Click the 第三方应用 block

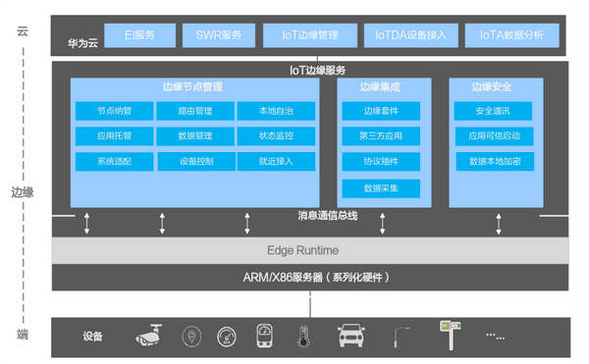point(381,135)
